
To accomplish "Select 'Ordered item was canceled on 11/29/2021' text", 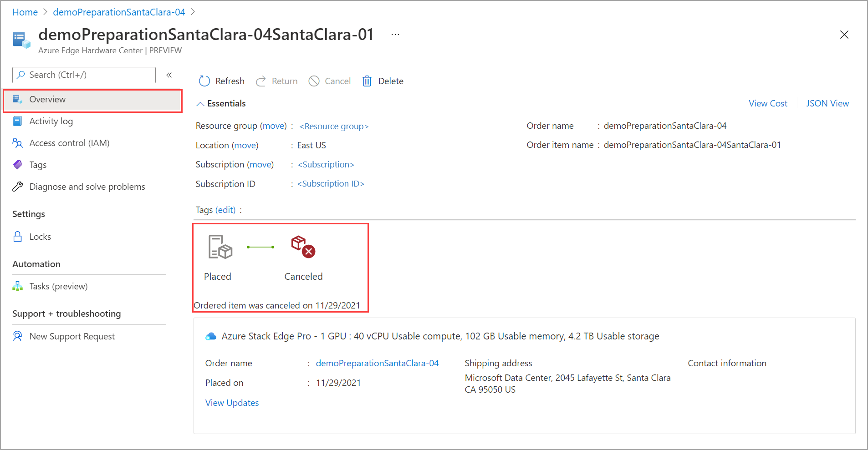I will coord(277,305).
